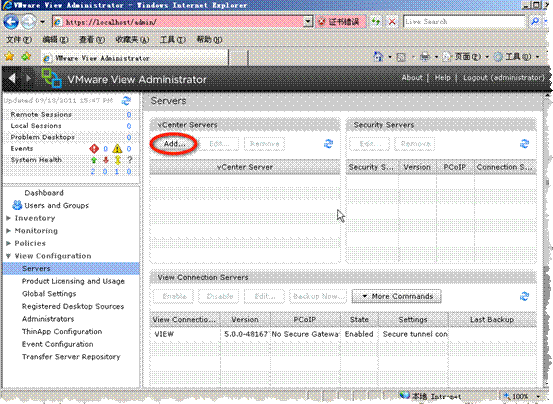Click the search magnifier icon
Image resolution: width=553 pixels, height=404 pixels.
pyautogui.click(x=535, y=22)
